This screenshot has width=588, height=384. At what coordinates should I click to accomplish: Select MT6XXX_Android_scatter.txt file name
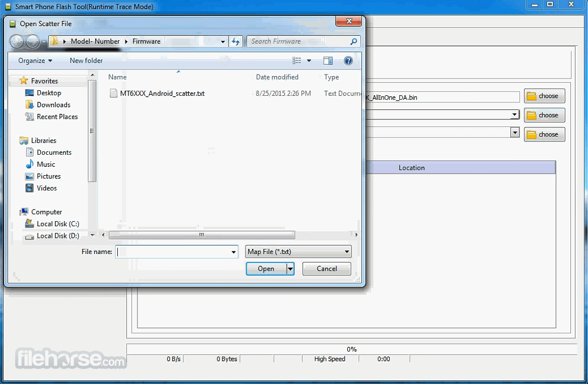[x=162, y=93]
